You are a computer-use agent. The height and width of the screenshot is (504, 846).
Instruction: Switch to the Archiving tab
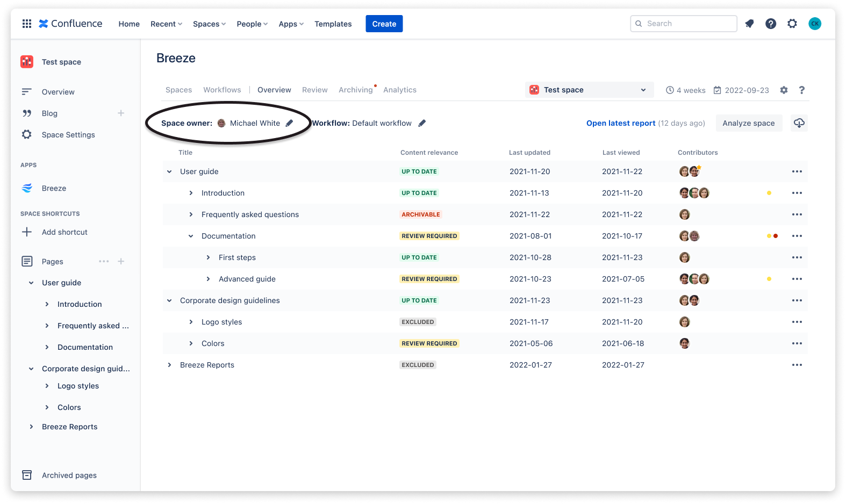[356, 90]
